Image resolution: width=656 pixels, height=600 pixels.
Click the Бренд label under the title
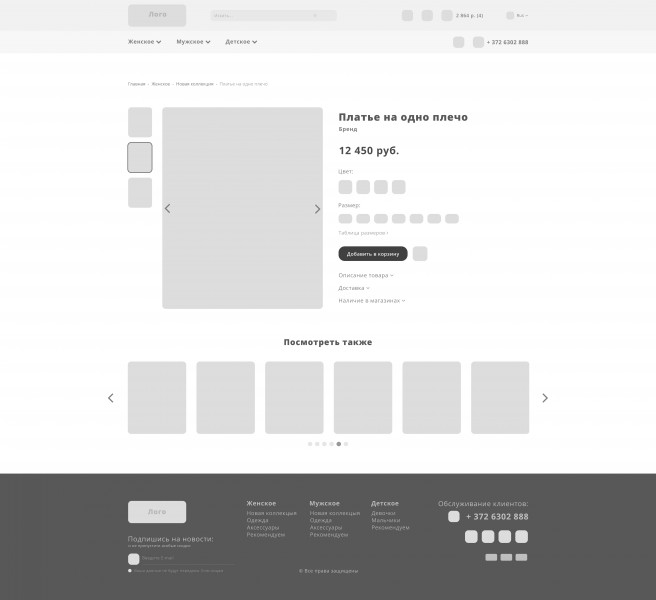348,129
